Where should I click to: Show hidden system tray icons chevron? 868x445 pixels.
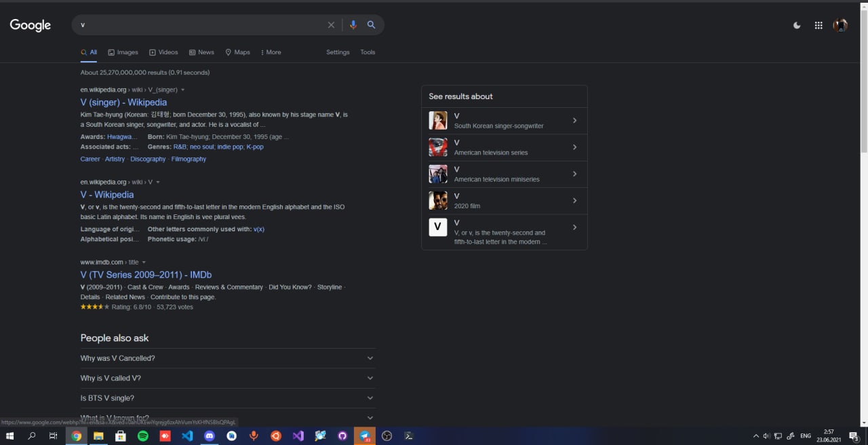(x=756, y=436)
